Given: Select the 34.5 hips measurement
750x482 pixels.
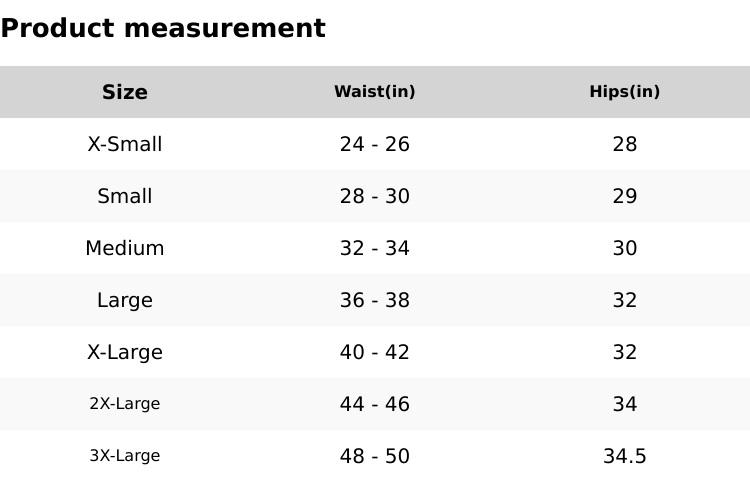Looking at the screenshot, I should point(625,456).
